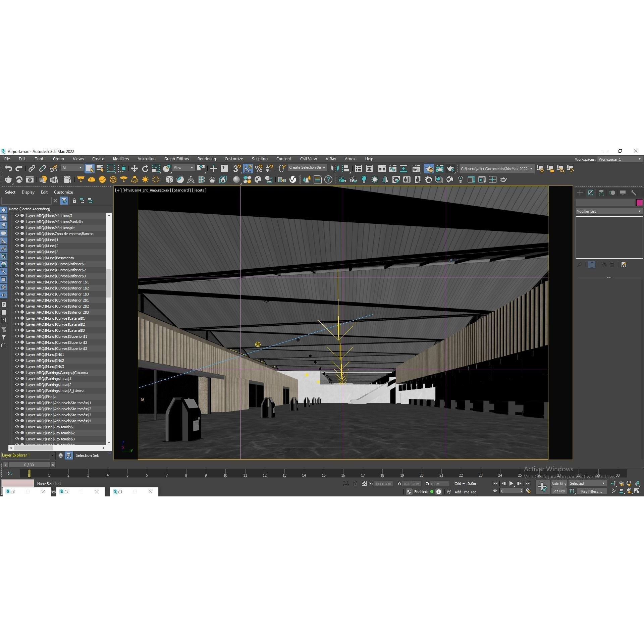
Task: Activate the Select and Move tool
Action: coord(135,169)
